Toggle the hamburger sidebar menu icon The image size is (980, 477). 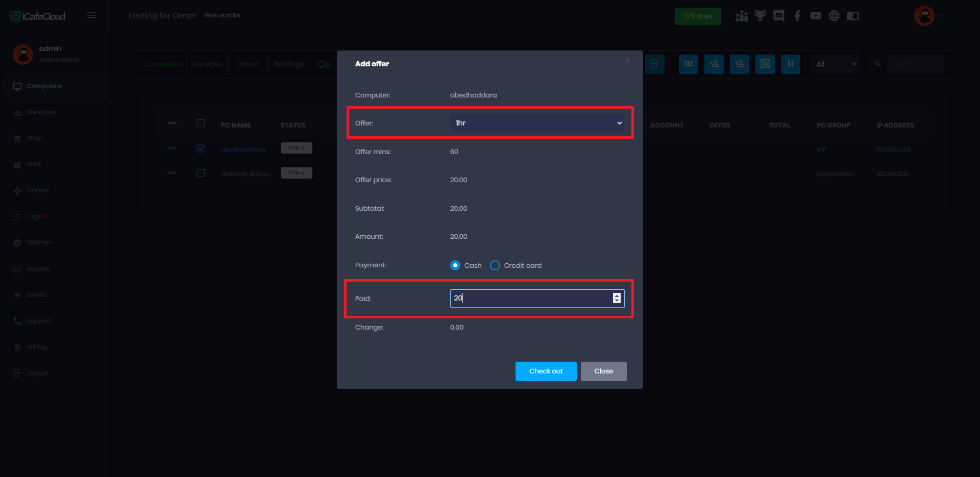point(91,15)
